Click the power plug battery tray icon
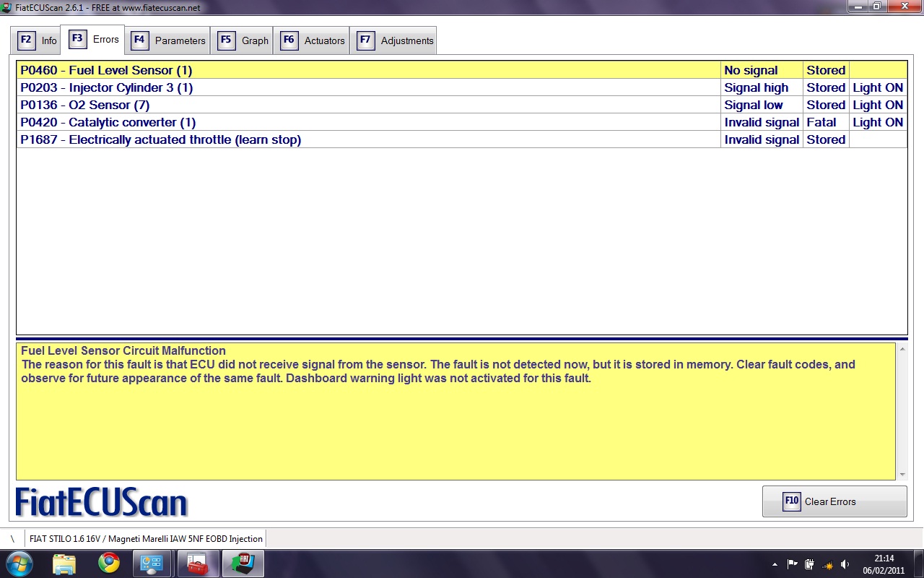This screenshot has height=578, width=924. (x=809, y=564)
